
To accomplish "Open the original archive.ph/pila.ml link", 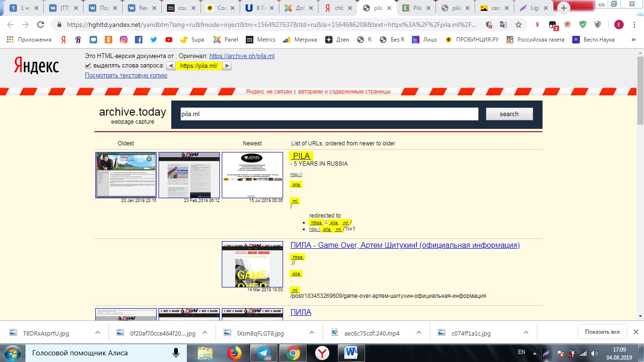I will [242, 56].
